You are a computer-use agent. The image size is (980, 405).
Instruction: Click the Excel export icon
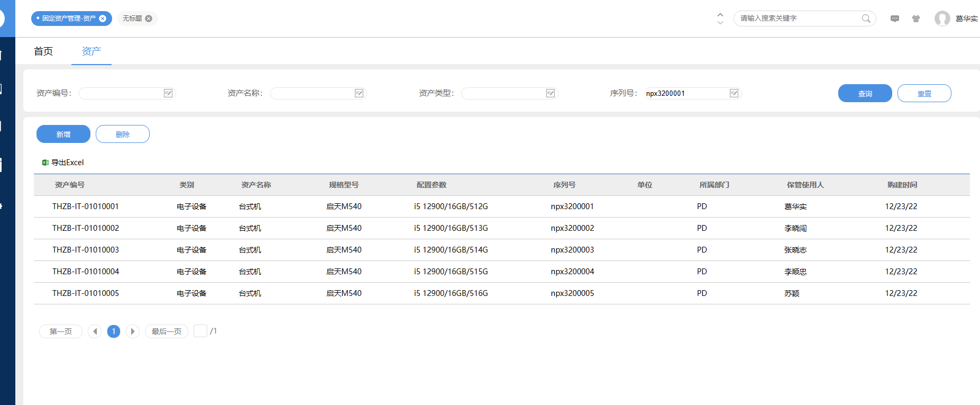click(x=45, y=163)
